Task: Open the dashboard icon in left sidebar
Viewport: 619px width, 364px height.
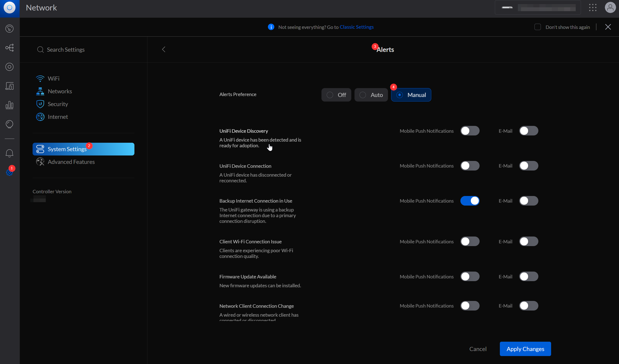Action: coord(9,28)
